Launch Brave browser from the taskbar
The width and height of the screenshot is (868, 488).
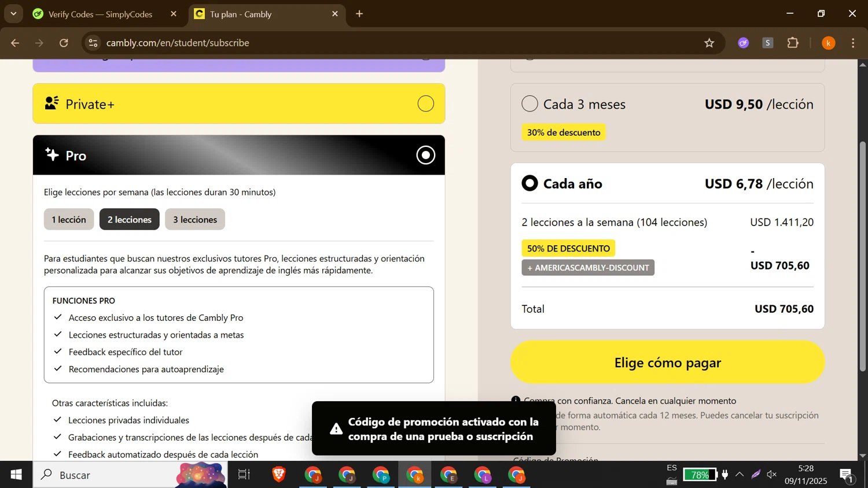pos(279,475)
